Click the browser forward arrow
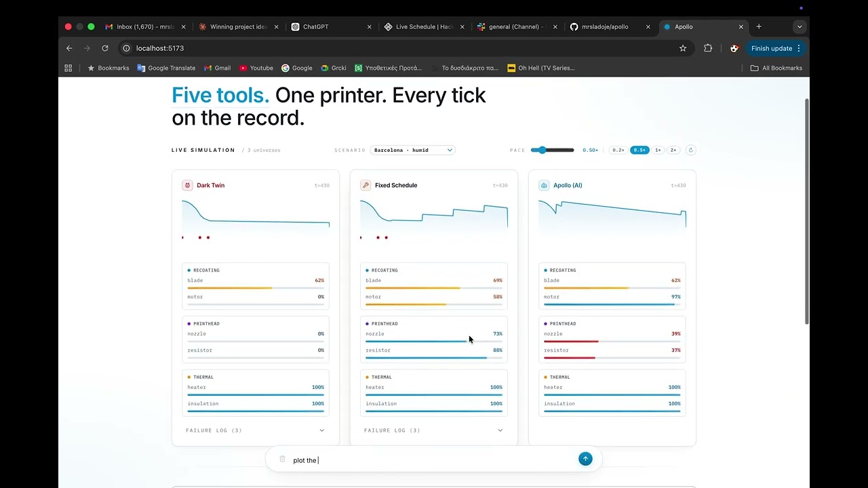This screenshot has height=488, width=868. point(87,48)
